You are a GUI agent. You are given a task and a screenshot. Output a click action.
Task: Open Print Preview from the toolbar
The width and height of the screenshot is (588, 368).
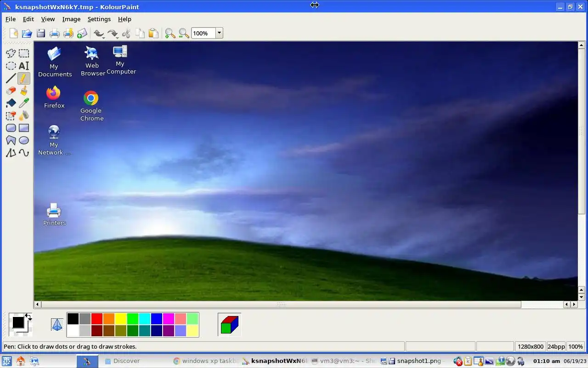pyautogui.click(x=68, y=33)
